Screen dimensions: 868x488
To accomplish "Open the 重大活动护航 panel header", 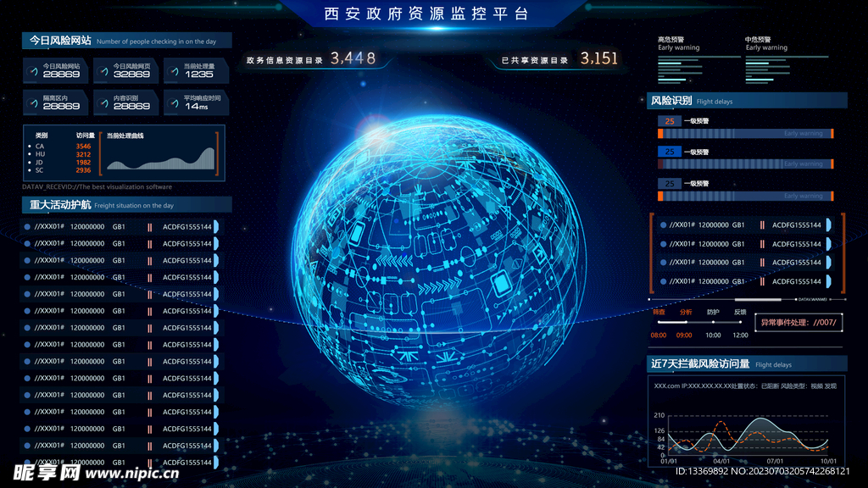I will (127, 205).
